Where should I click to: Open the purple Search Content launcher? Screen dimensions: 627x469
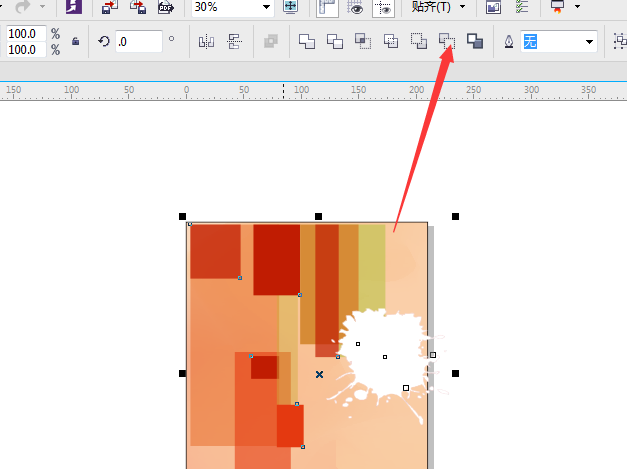tap(74, 6)
